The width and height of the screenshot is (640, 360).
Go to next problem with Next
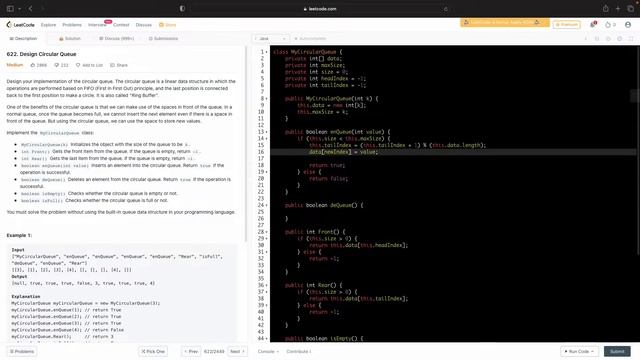pyautogui.click(x=238, y=351)
